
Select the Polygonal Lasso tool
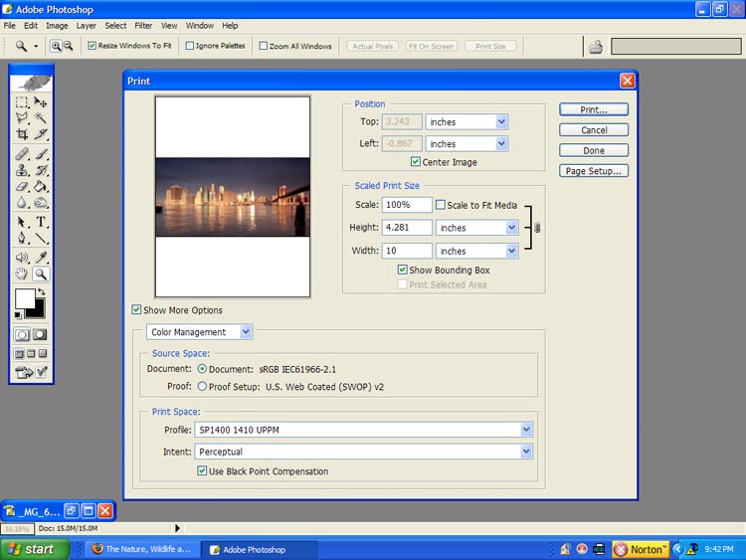(x=22, y=118)
